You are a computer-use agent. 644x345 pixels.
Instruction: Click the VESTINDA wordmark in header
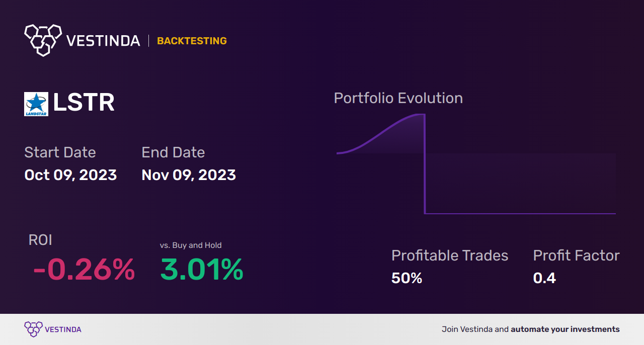click(103, 41)
